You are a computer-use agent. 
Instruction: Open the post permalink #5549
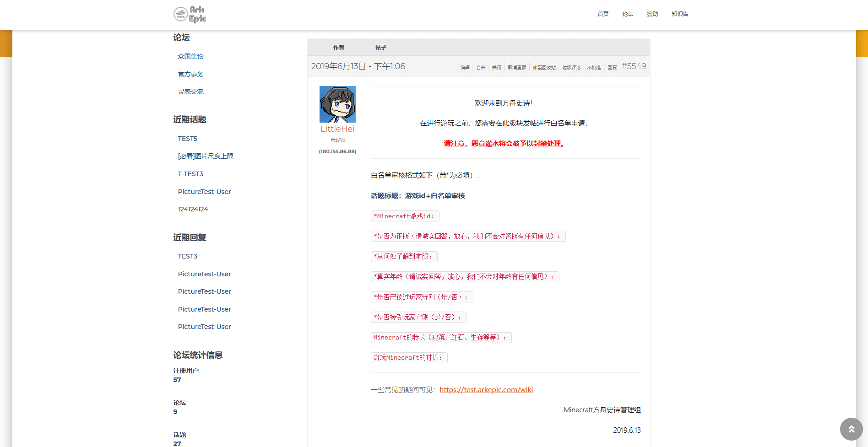(634, 66)
